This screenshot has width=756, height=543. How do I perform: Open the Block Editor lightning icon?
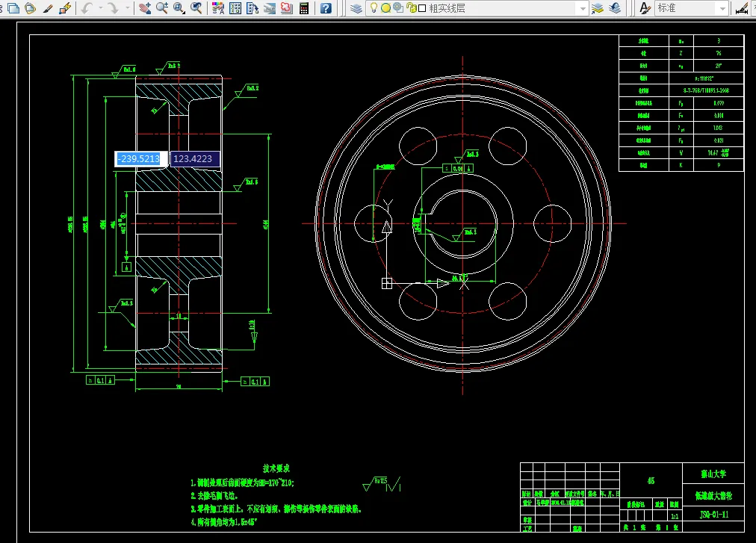pyautogui.click(x=65, y=8)
